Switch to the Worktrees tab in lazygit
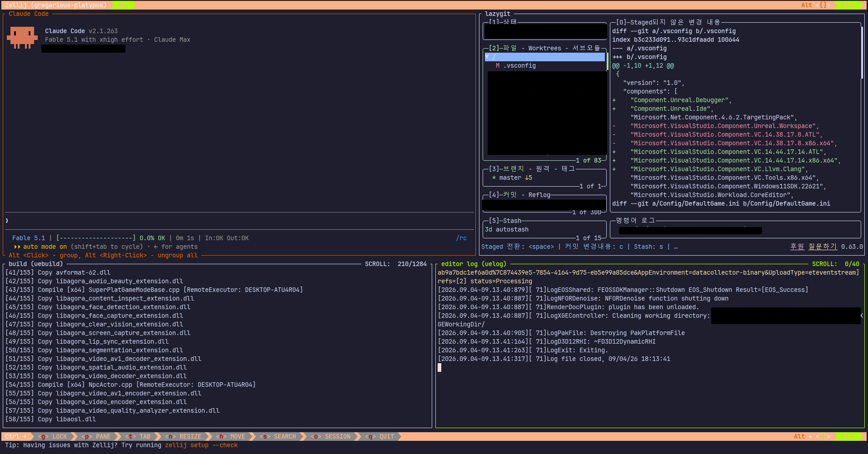 544,48
